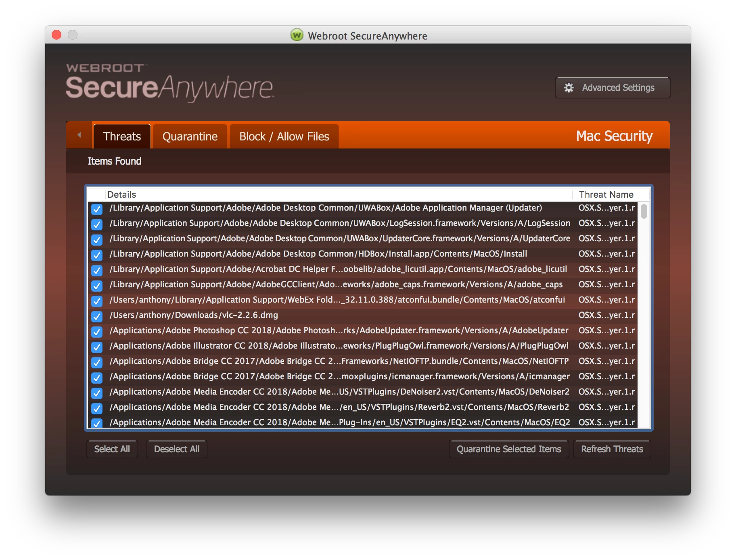This screenshot has height=560, width=736.
Task: Toggle checkbox for DeNoiser2.vst row
Action: [x=97, y=393]
